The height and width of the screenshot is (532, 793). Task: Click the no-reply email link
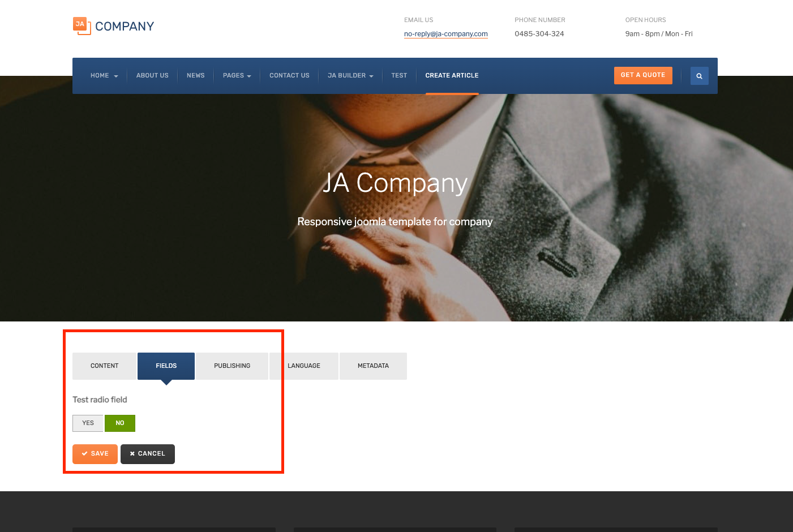446,34
